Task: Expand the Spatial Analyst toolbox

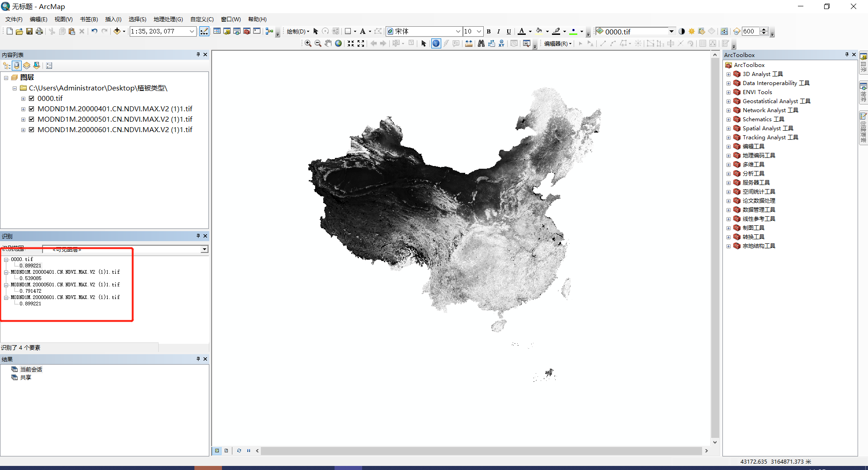Action: 729,128
